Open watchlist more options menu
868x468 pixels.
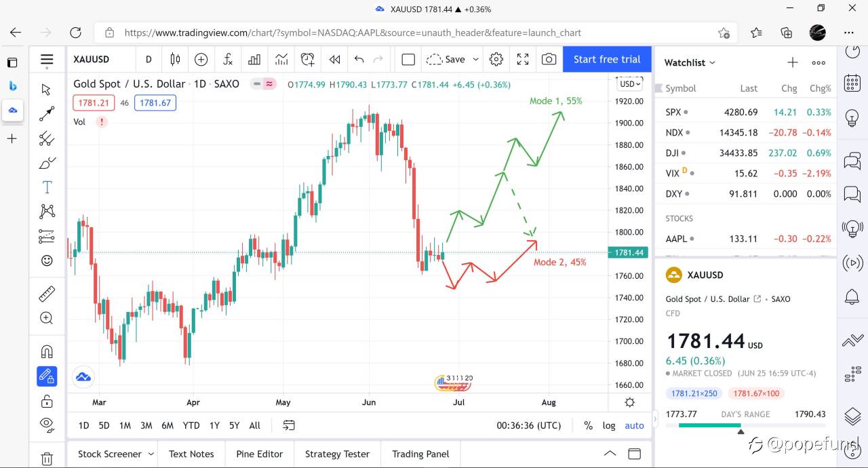pos(818,62)
